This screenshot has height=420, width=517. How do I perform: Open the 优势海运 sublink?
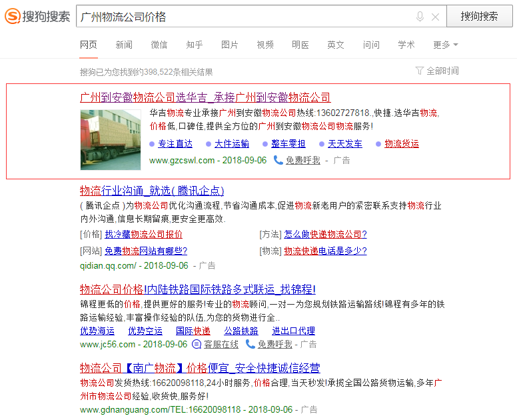97,331
